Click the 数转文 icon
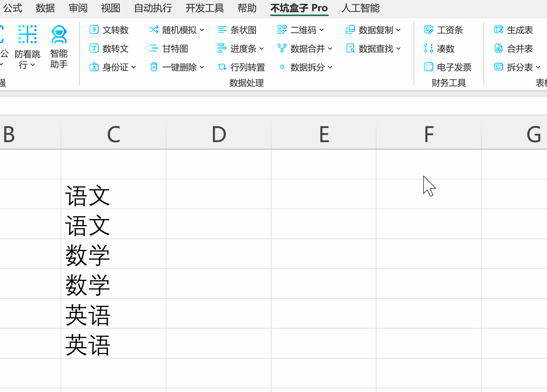 94,48
